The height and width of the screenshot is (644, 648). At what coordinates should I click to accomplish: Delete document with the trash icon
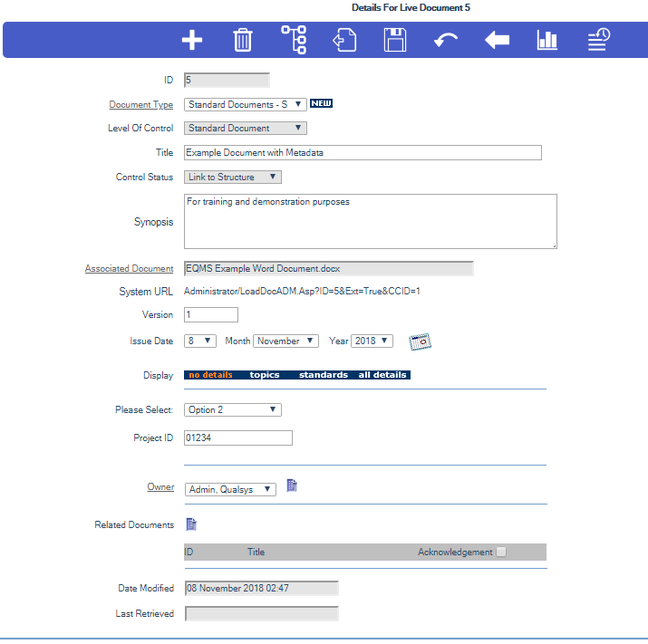tap(243, 40)
